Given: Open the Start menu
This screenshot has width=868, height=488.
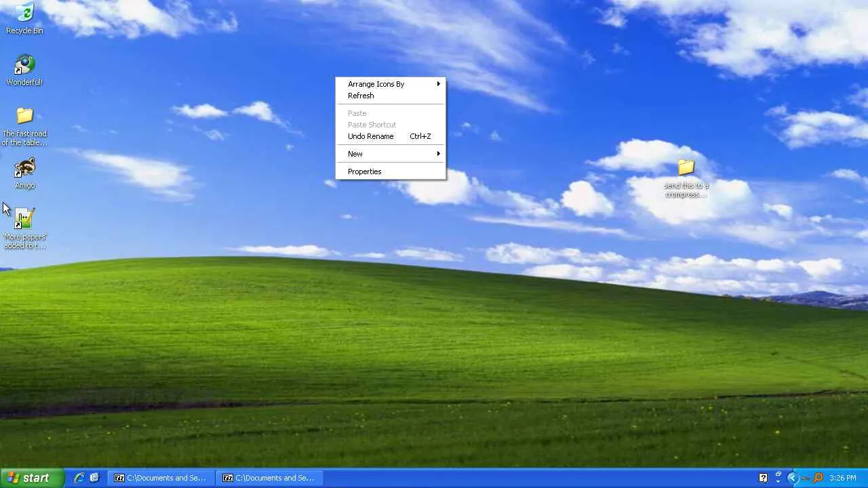Looking at the screenshot, I should (32, 478).
